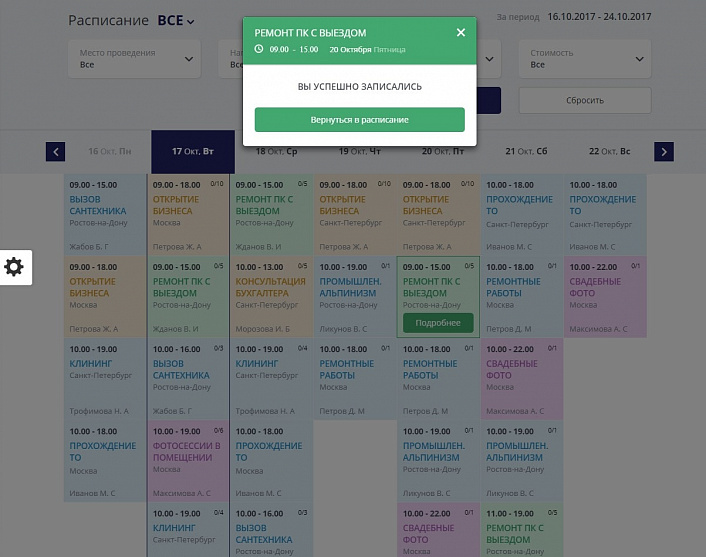Click the settings gear icon
Viewport: 706px width, 557px height.
coord(14,267)
